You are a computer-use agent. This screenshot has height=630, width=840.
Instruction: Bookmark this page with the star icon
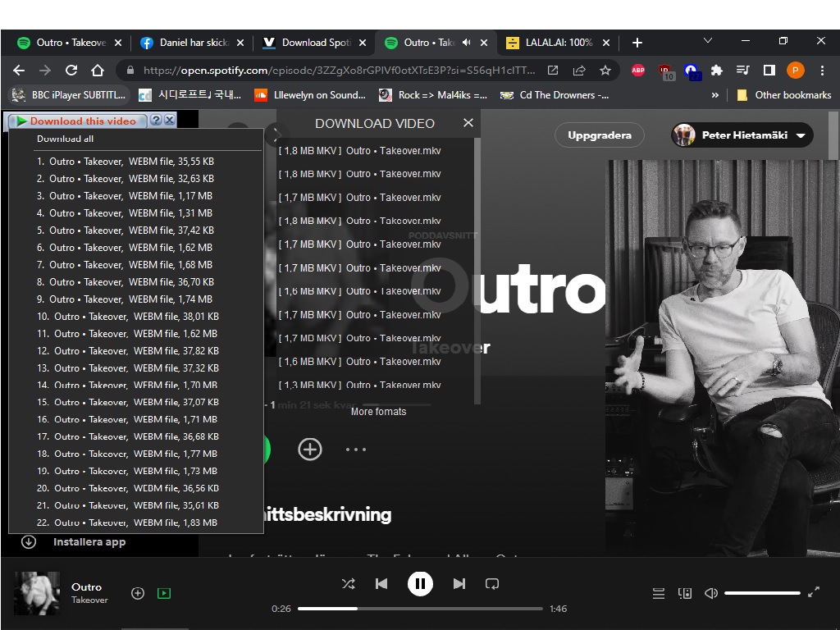605,71
